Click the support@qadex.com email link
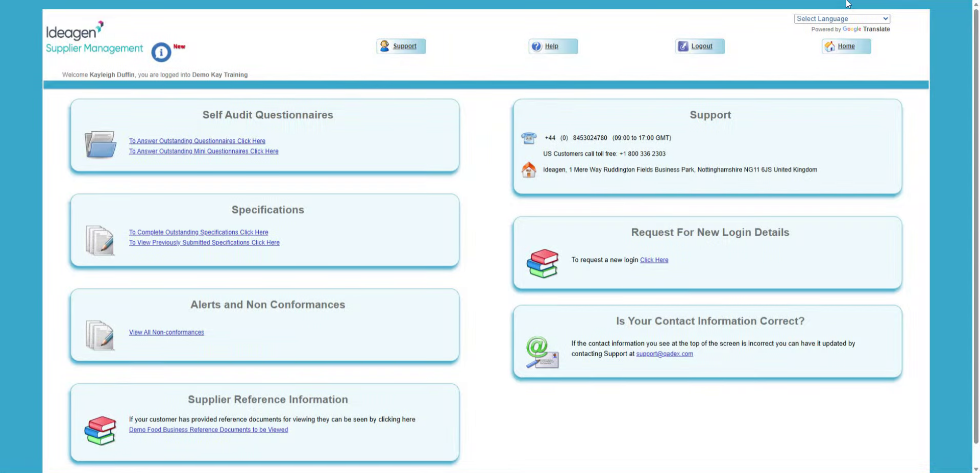 [x=665, y=354]
